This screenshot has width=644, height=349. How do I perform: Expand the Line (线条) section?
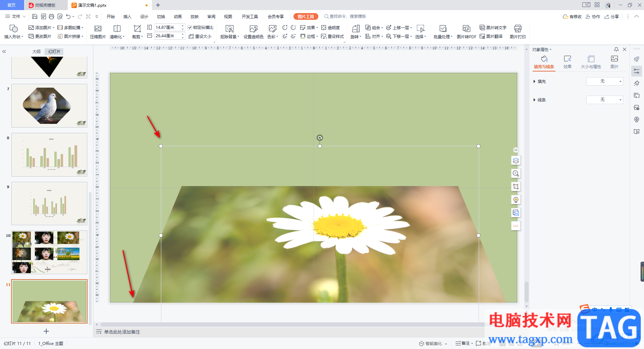pyautogui.click(x=534, y=100)
